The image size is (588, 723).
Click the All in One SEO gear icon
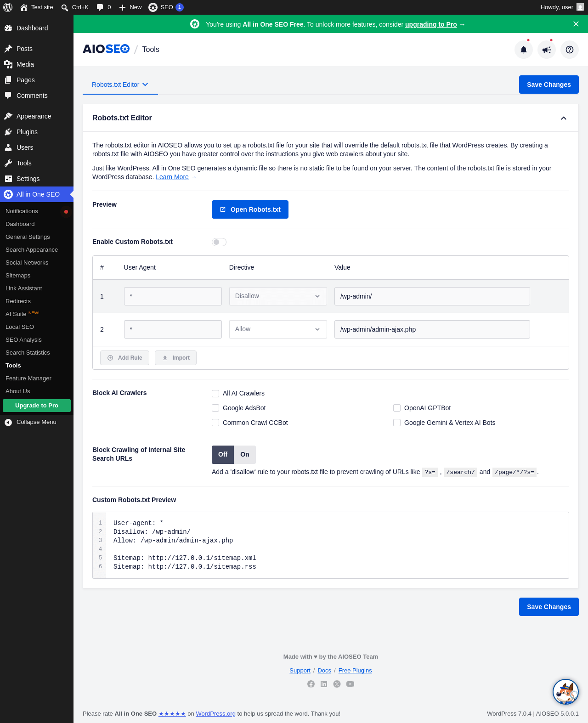8,194
